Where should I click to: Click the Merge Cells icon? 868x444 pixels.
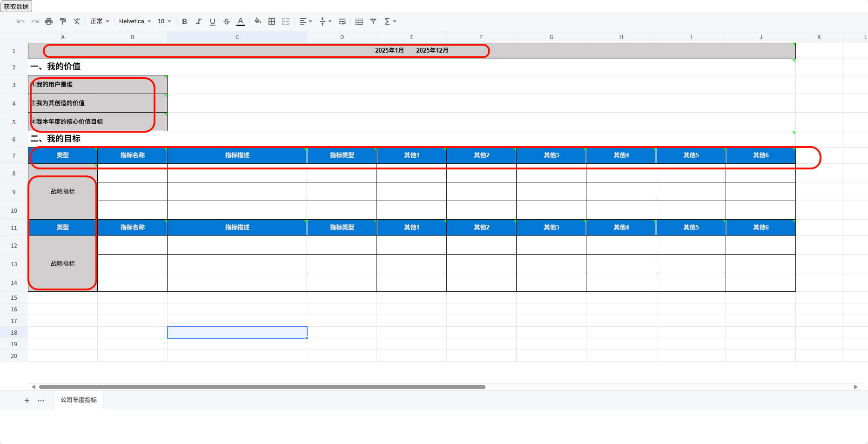tap(285, 21)
